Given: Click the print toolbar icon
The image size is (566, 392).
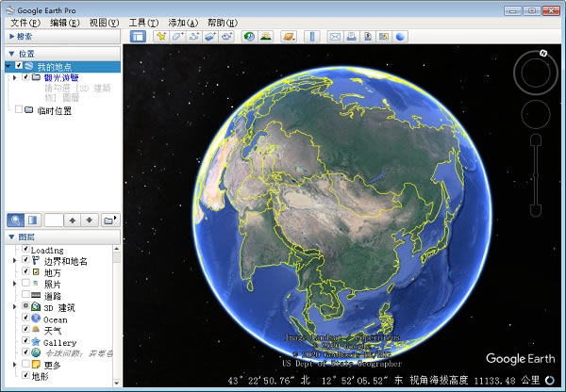Looking at the screenshot, I should [x=351, y=37].
